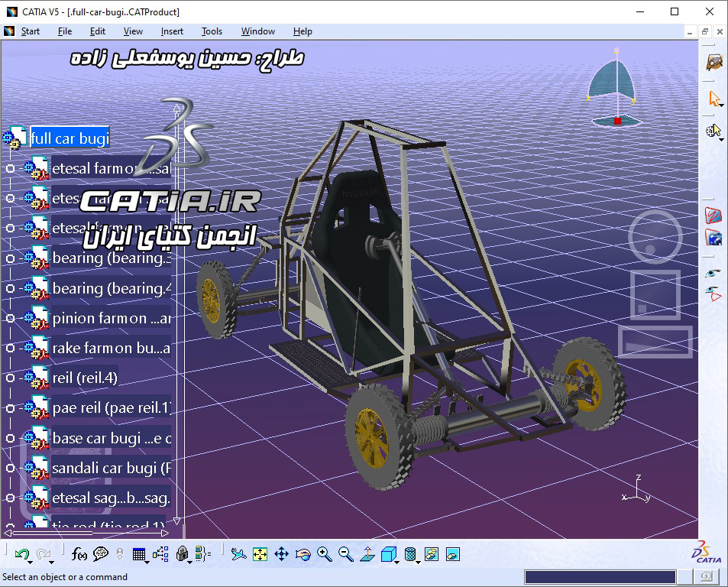Screen dimensions: 728x587
Task: Click Undo in the Standard toolbar
Action: coord(21,555)
